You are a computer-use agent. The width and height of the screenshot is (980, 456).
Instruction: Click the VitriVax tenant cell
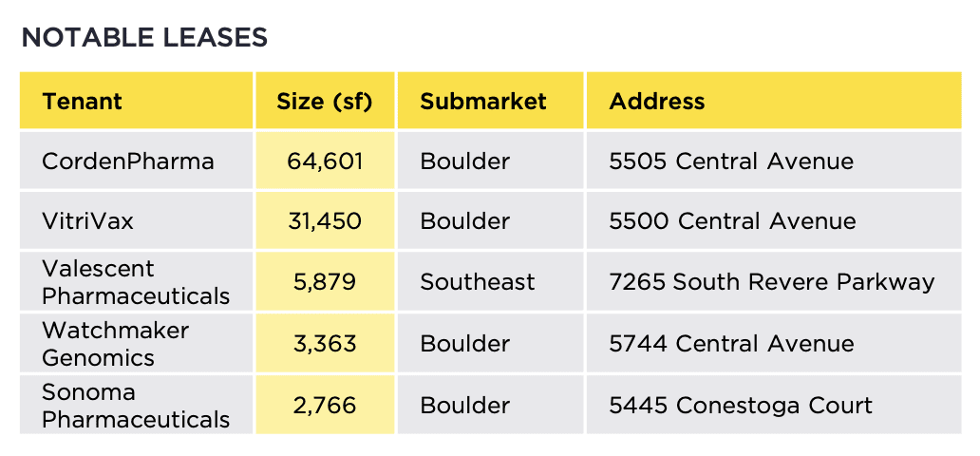(x=88, y=221)
